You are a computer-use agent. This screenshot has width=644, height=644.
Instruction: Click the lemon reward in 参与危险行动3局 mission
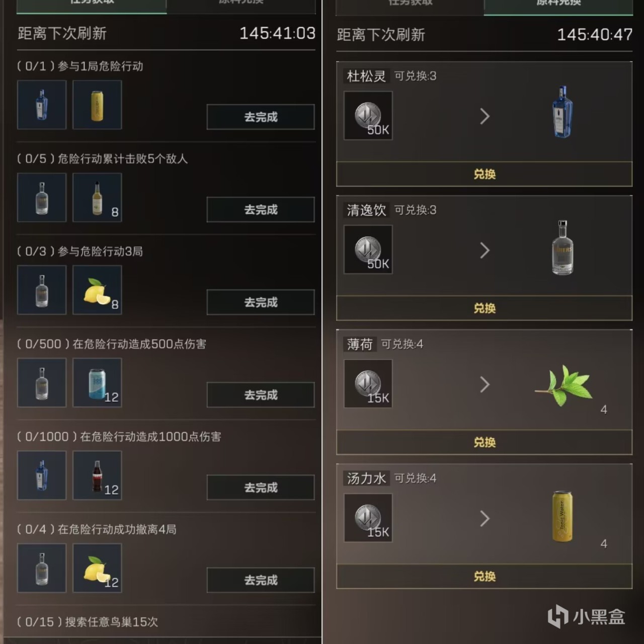(x=97, y=290)
